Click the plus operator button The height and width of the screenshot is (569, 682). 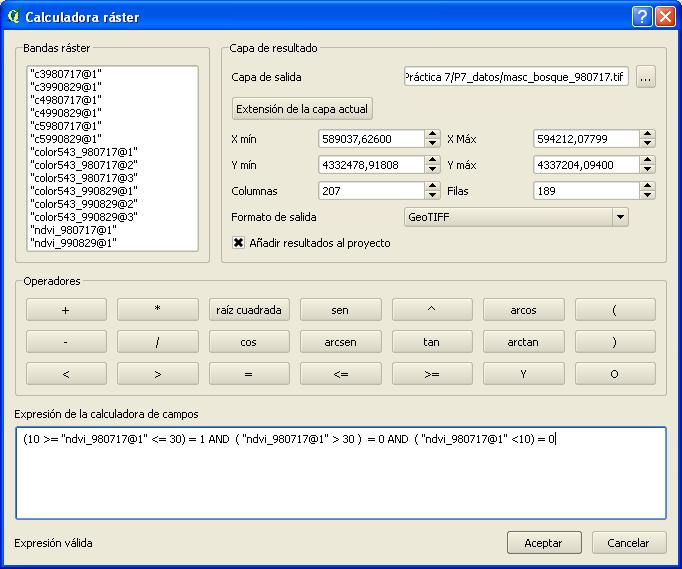tap(66, 310)
